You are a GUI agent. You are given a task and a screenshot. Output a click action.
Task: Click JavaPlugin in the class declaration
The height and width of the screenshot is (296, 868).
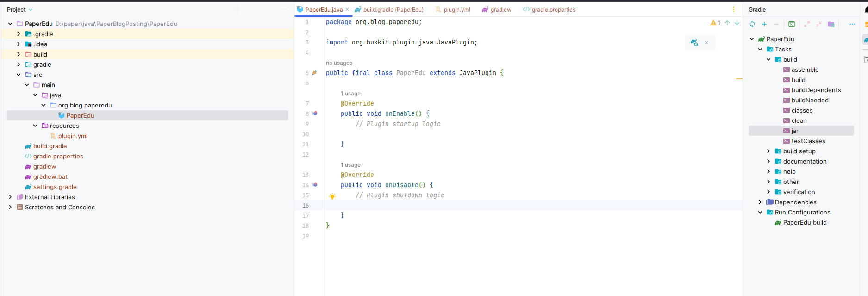click(477, 73)
